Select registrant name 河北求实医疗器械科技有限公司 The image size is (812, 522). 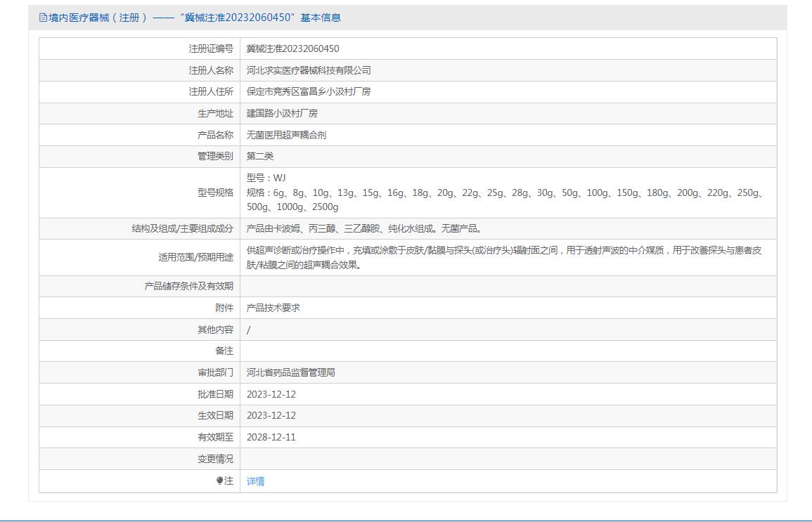pos(309,70)
